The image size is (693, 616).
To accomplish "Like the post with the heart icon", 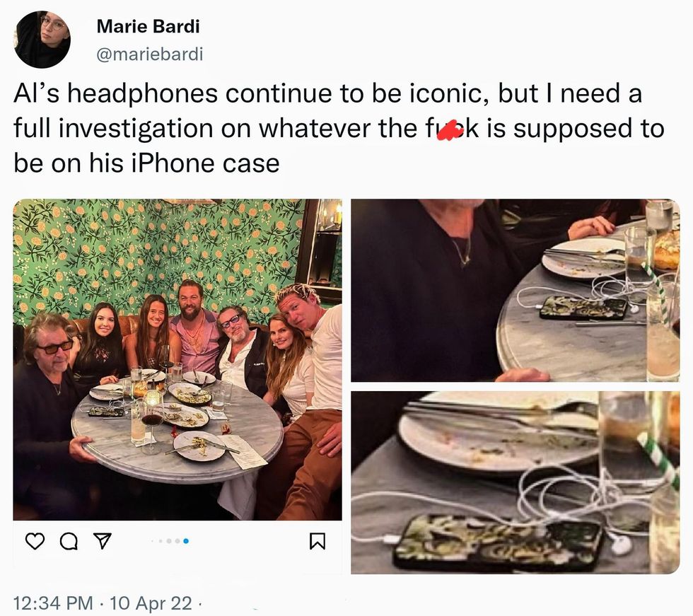I will point(35,542).
